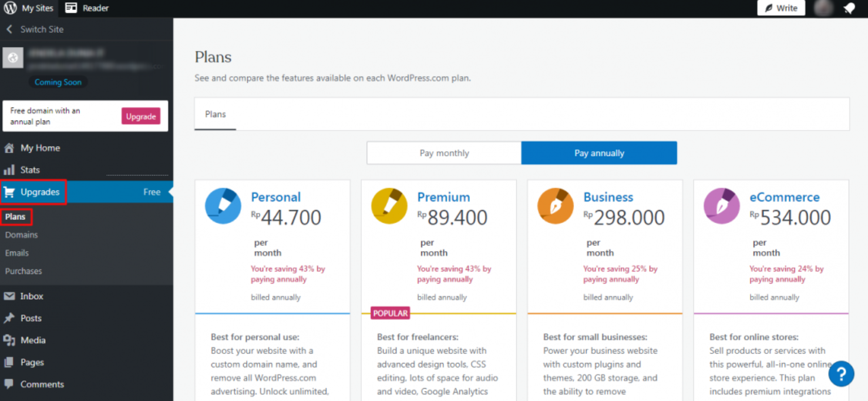The image size is (868, 401).
Task: Click the Business plan title
Action: pos(608,198)
